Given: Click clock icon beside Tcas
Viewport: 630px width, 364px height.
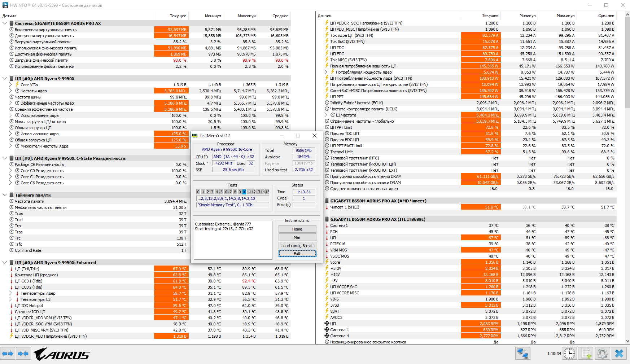Looking at the screenshot, I should click(x=12, y=214).
